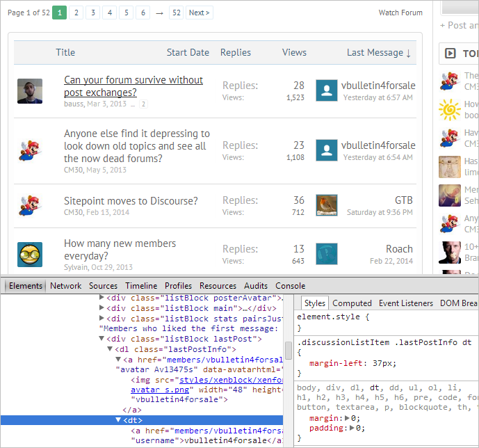The image size is (479, 448).
Task: Click default avatar icon next to 'Yesterday at 6:57 AM'
Action: pyautogui.click(x=327, y=90)
